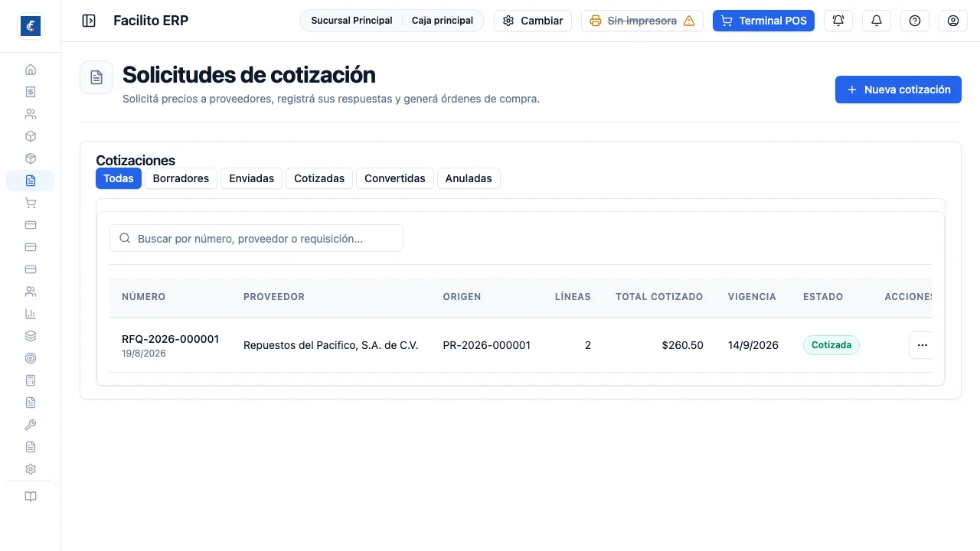This screenshot has width=980, height=551.
Task: Click the Sin impresora printer button
Action: coord(642,21)
